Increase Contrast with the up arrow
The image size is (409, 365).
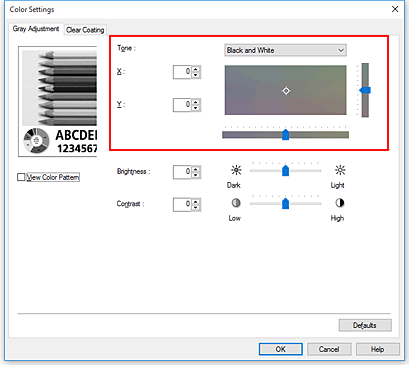tap(196, 202)
